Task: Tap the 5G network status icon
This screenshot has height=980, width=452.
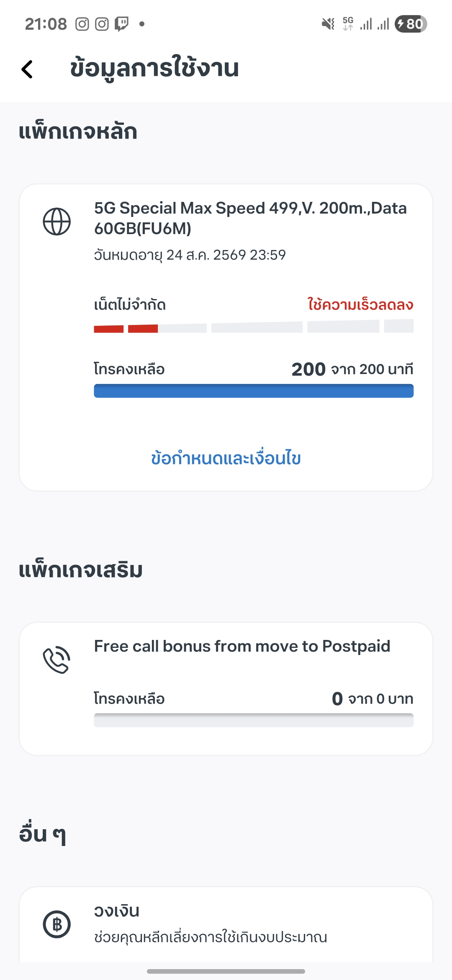Action: click(348, 24)
